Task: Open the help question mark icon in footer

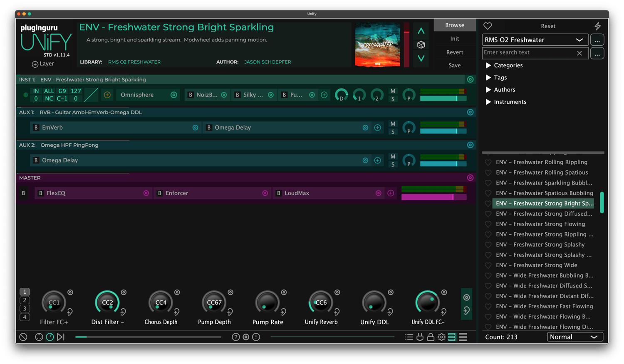Action: coord(236,337)
